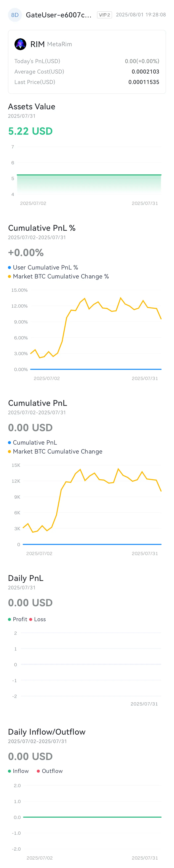This screenshot has width=174, height=868.
Task: Toggle the green Profit legend marker
Action: point(9,619)
